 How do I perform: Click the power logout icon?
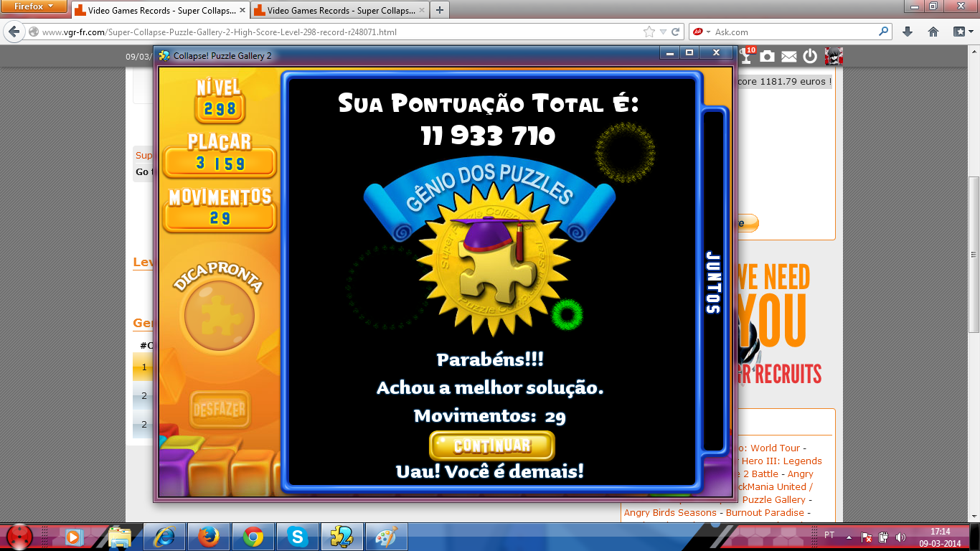[810, 56]
